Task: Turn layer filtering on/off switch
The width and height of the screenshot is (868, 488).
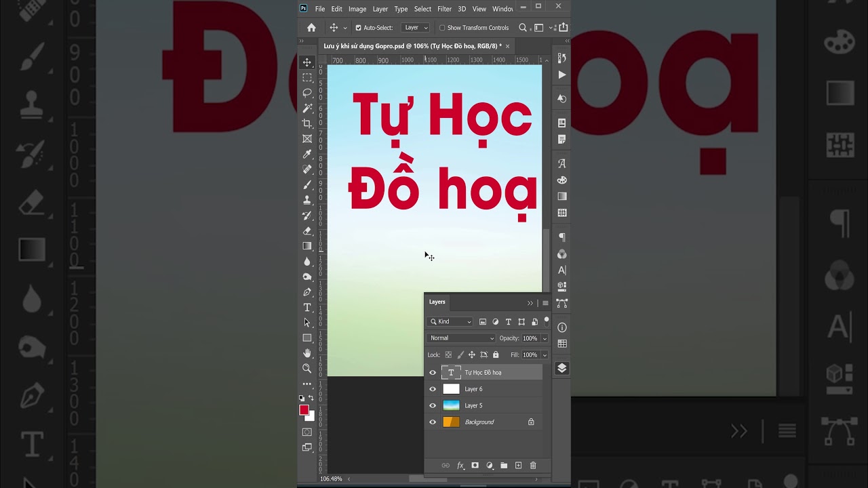Action: coord(547,321)
